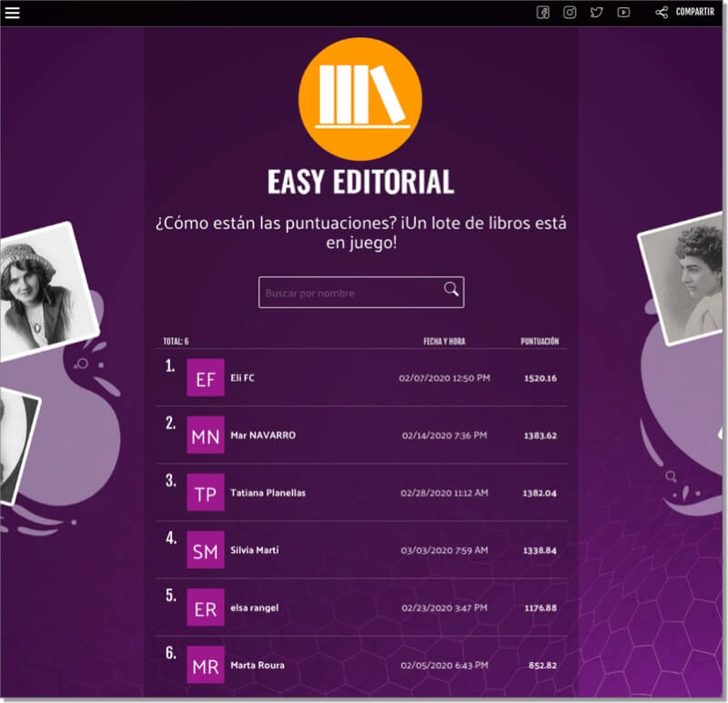Select player name elsa rangel
Image resolution: width=728 pixels, height=703 pixels.
255,608
